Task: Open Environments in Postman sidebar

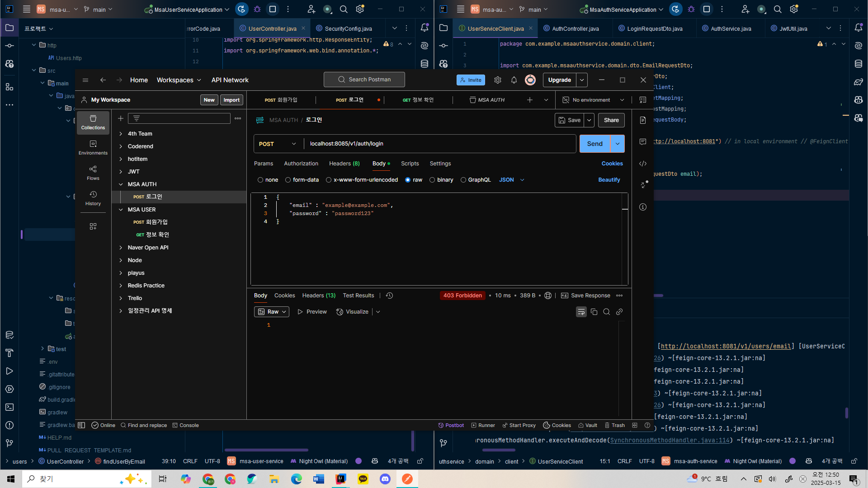Action: click(x=93, y=147)
